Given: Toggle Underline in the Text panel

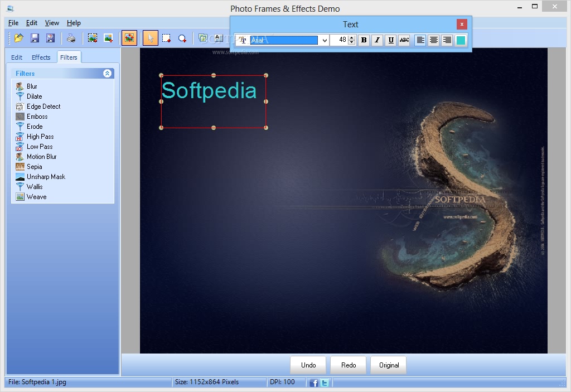Looking at the screenshot, I should click(391, 40).
